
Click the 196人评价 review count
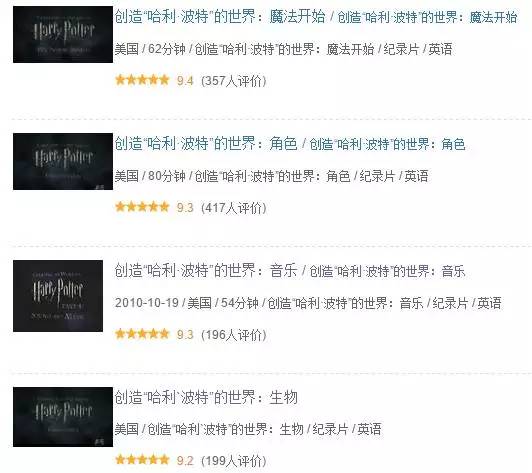tap(234, 335)
